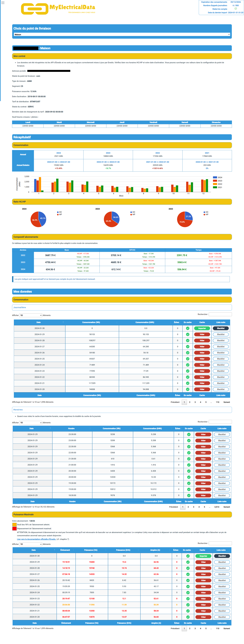Sort Journalière table by Date column
The image size is (244, 644).
click(x=40, y=322)
